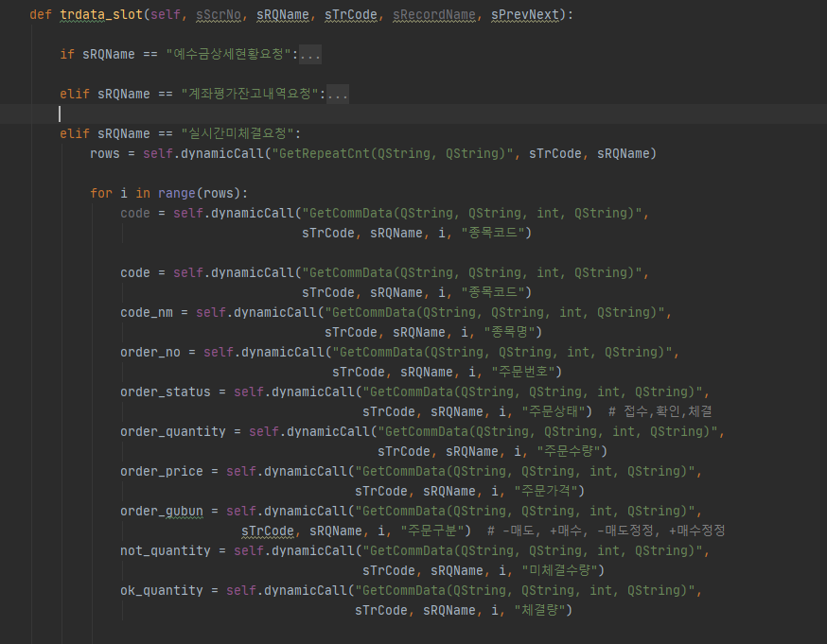Click the code_nm variable
This screenshot has width=827, height=644.
(x=147, y=312)
